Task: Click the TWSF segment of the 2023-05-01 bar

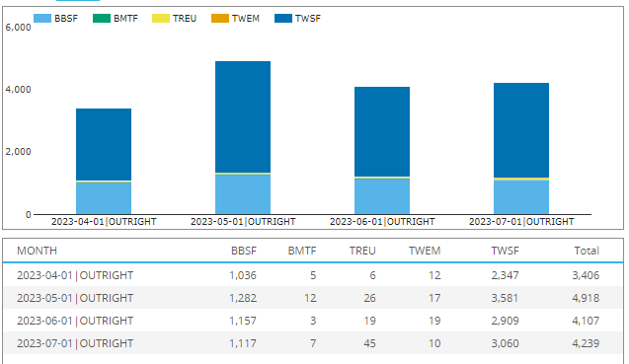Action: coord(243,117)
